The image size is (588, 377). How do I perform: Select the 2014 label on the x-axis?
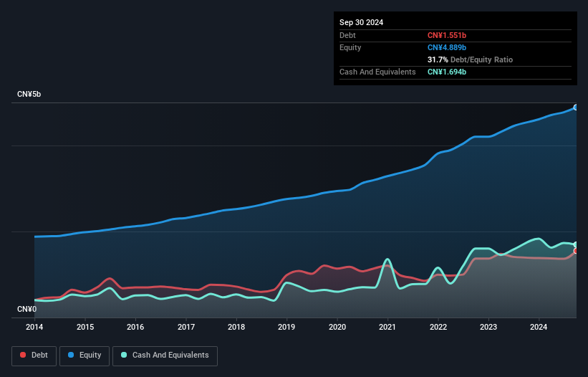(x=34, y=328)
